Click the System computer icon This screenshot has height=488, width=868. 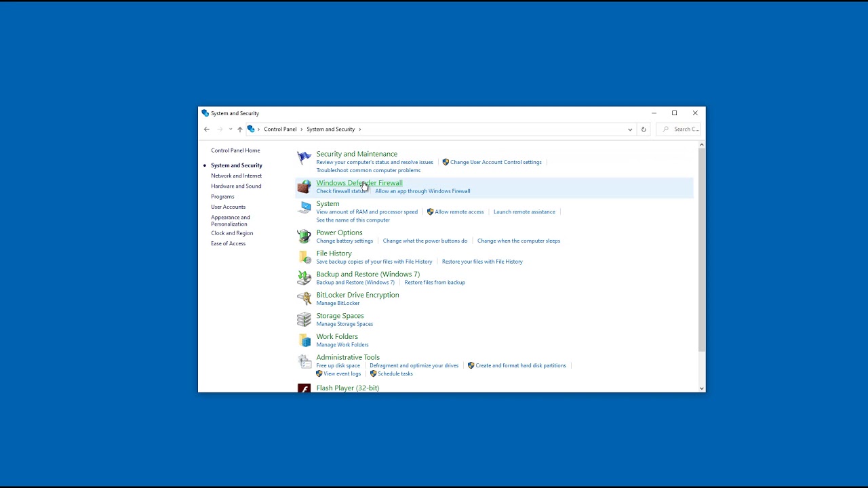click(304, 207)
